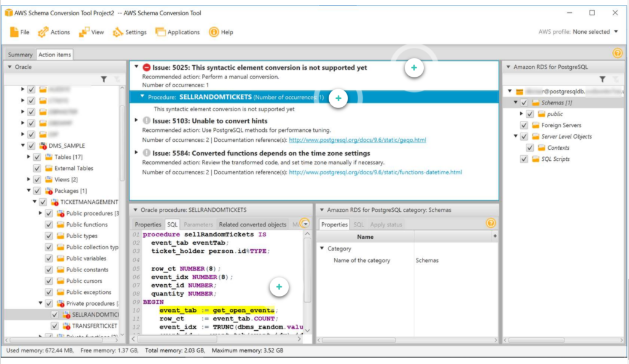Select the SELLRANDOMTICKETS procedure row in issues
This screenshot has width=629, height=364.
tap(314, 97)
